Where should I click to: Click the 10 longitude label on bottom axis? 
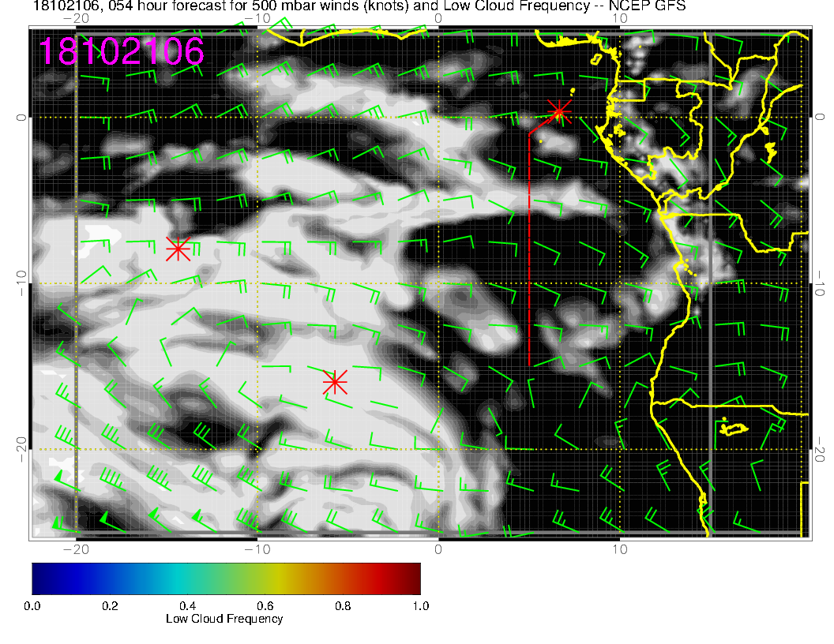[620, 549]
